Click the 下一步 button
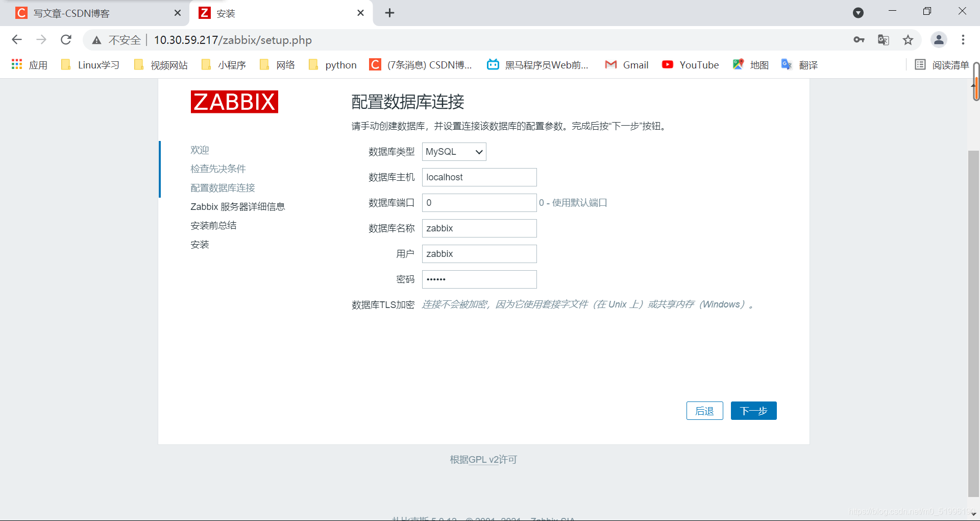 coord(753,411)
